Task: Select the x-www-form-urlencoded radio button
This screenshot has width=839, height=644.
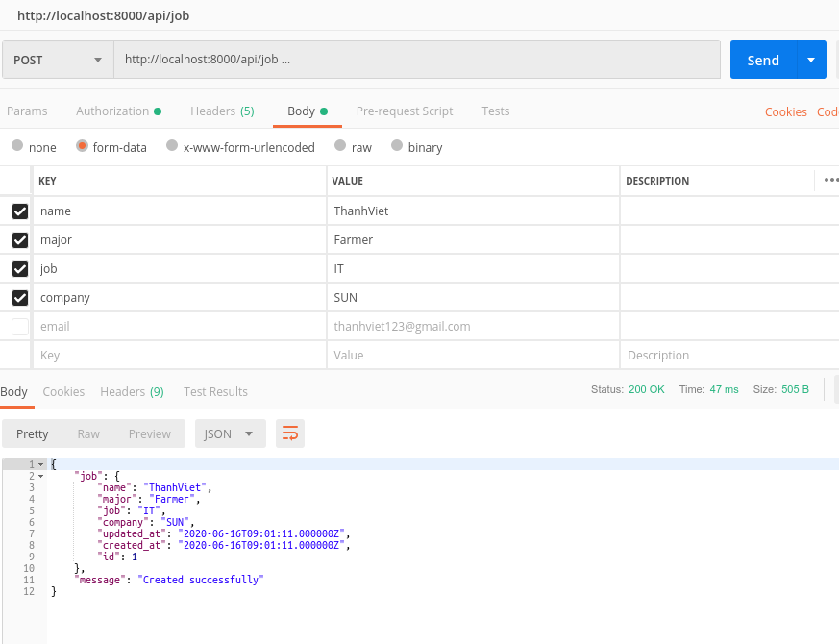Action: [x=172, y=147]
